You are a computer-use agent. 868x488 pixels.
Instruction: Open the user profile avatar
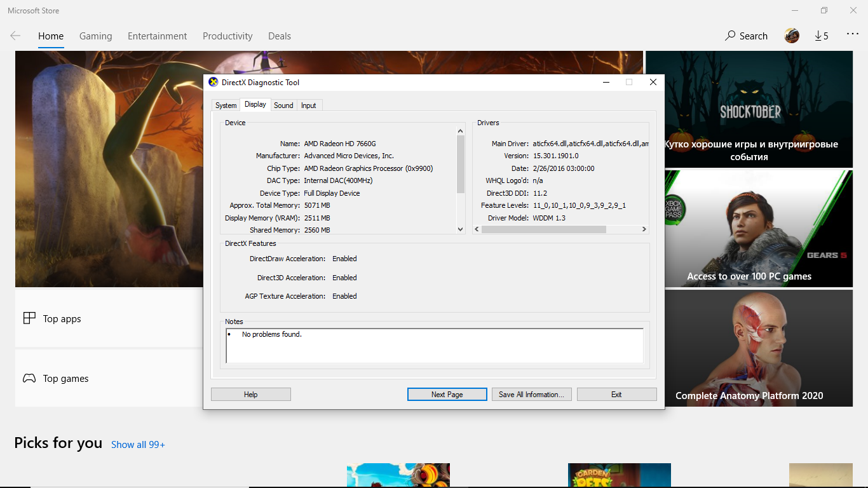coord(792,36)
